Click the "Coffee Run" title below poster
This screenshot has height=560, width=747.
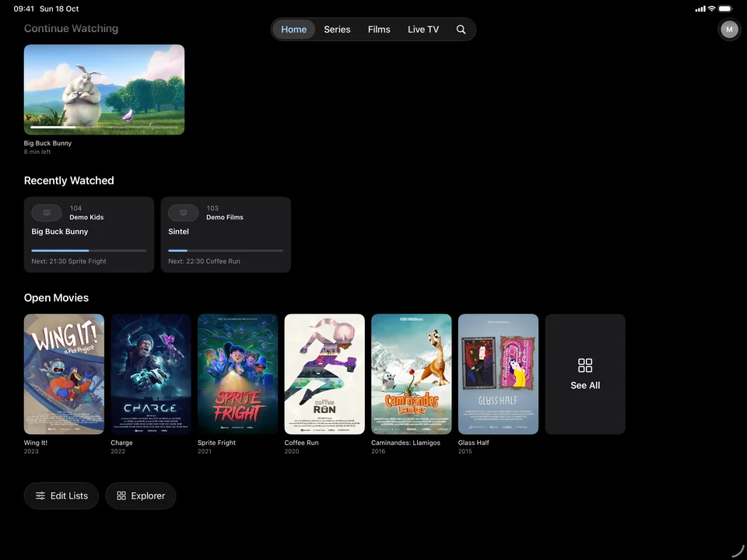pyautogui.click(x=301, y=443)
